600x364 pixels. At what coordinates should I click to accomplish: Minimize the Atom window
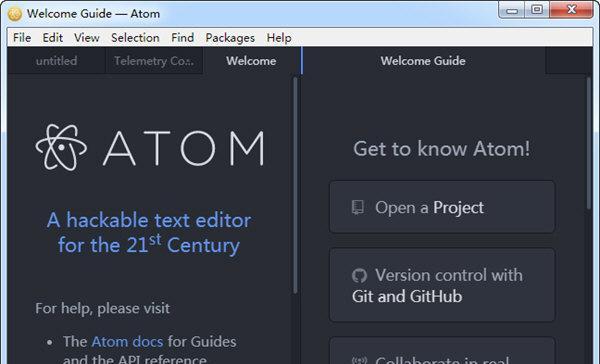512,10
